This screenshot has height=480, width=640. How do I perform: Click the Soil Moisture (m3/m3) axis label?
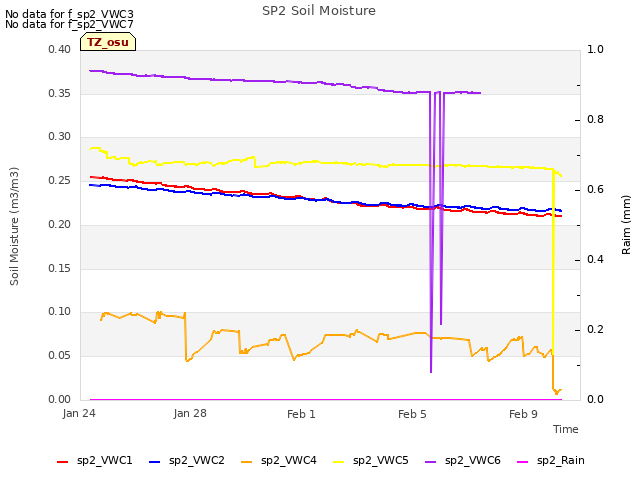tap(14, 226)
